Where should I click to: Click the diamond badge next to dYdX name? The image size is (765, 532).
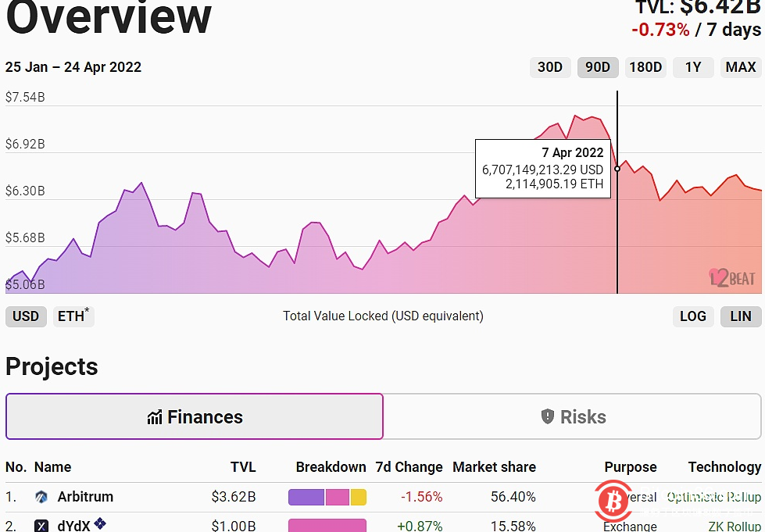tap(100, 524)
